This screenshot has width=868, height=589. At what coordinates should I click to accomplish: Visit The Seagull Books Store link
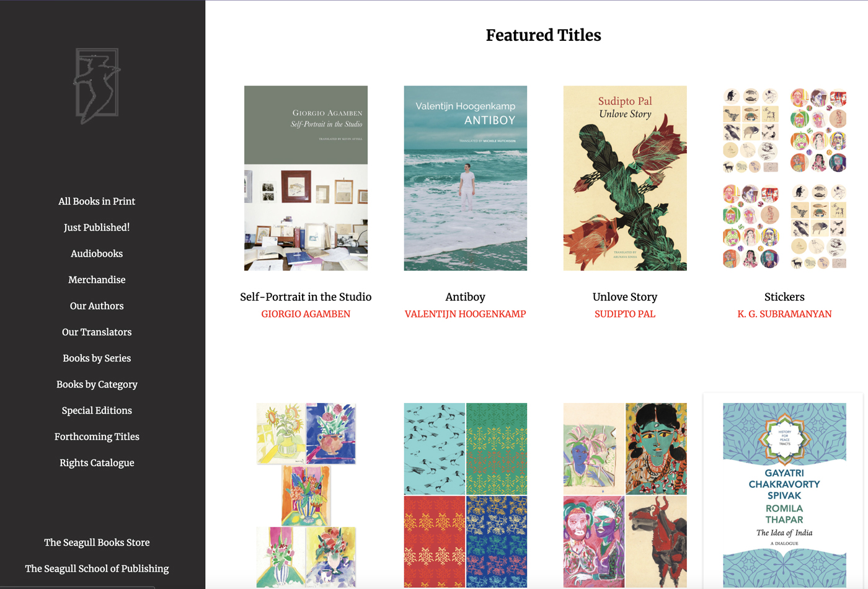tap(97, 542)
